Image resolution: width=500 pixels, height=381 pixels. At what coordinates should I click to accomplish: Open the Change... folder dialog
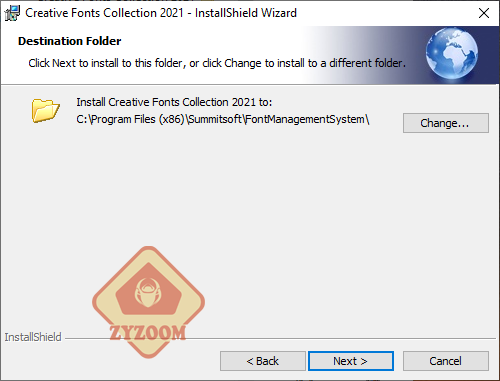pos(446,123)
